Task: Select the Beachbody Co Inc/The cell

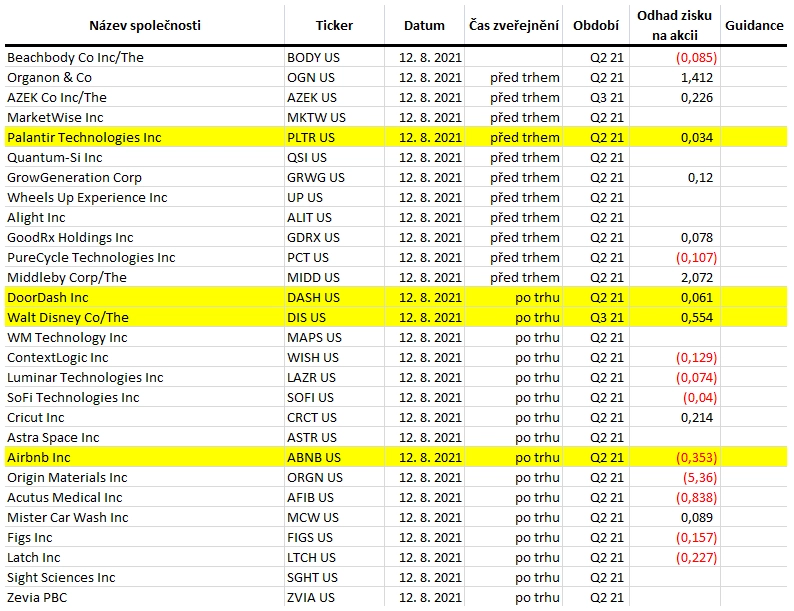Action: click(x=144, y=58)
